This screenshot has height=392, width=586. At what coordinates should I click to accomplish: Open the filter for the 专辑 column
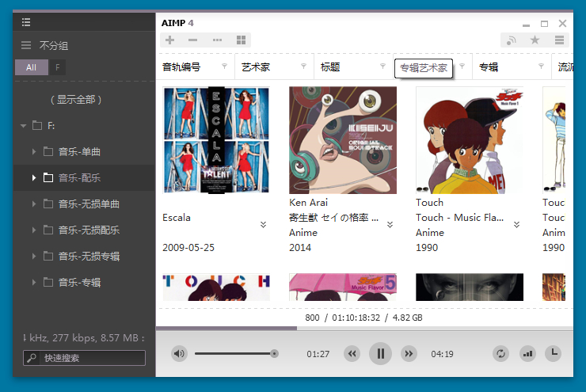541,67
